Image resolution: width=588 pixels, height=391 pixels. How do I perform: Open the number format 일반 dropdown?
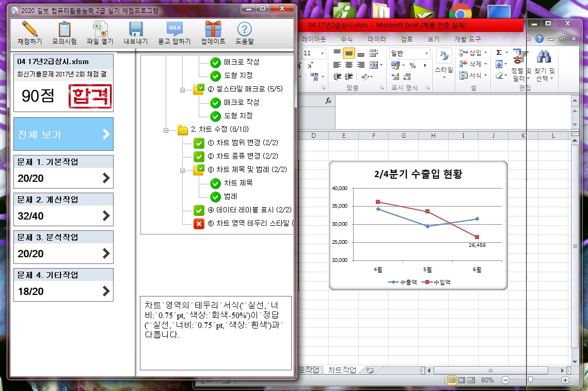(426, 54)
